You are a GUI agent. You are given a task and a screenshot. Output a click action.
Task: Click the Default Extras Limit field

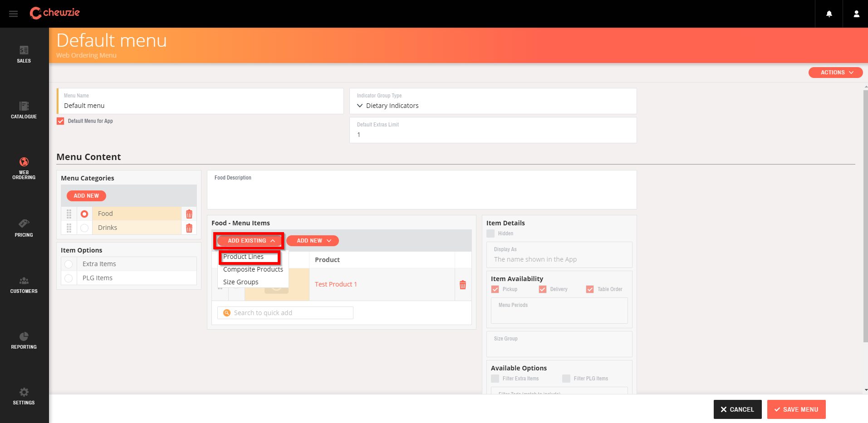click(x=493, y=130)
